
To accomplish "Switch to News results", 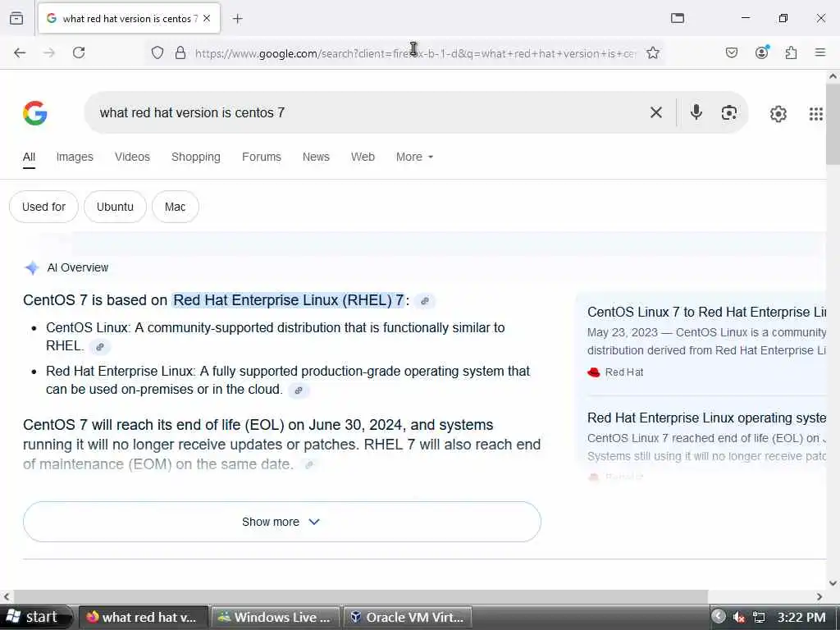I will (316, 157).
